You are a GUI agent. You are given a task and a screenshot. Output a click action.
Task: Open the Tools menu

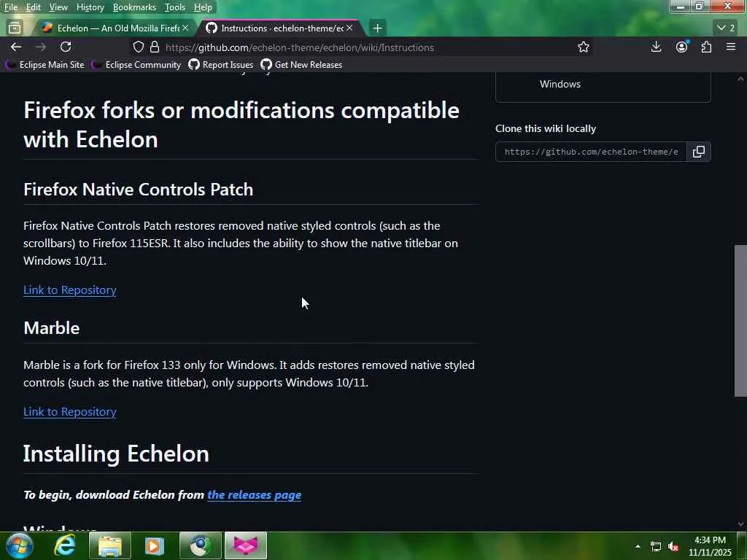[174, 7]
